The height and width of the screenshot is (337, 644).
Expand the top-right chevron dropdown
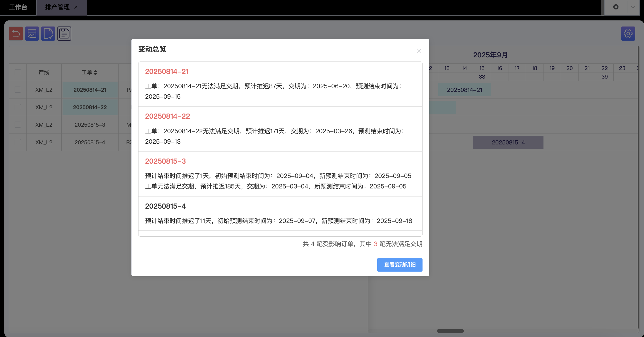(633, 7)
